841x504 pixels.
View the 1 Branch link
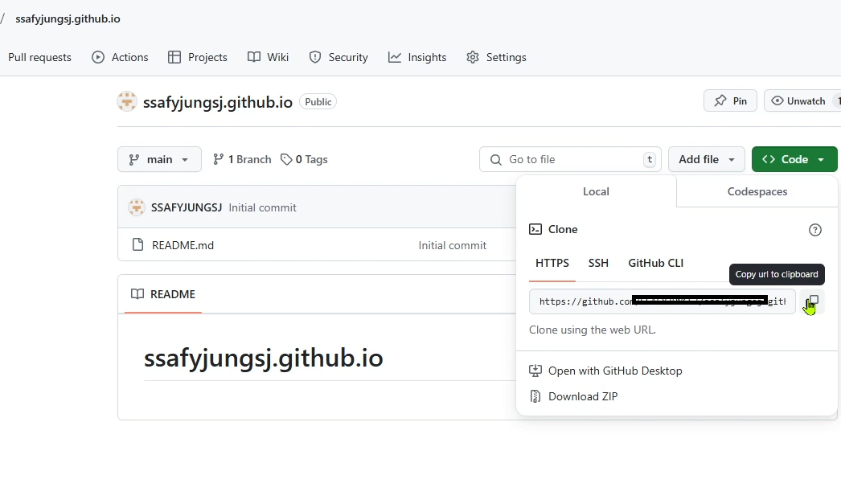click(x=242, y=159)
